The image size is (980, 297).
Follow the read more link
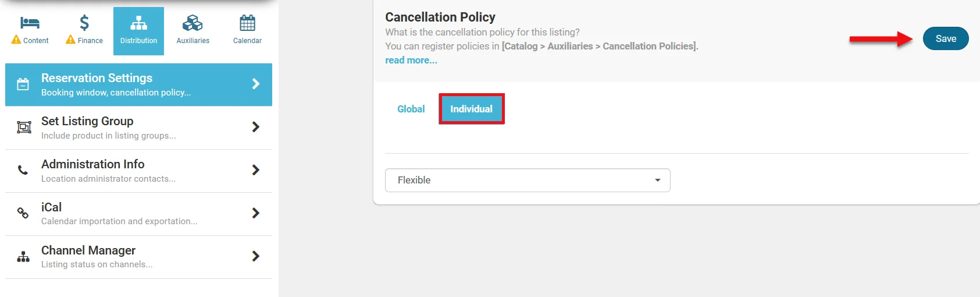point(411,60)
